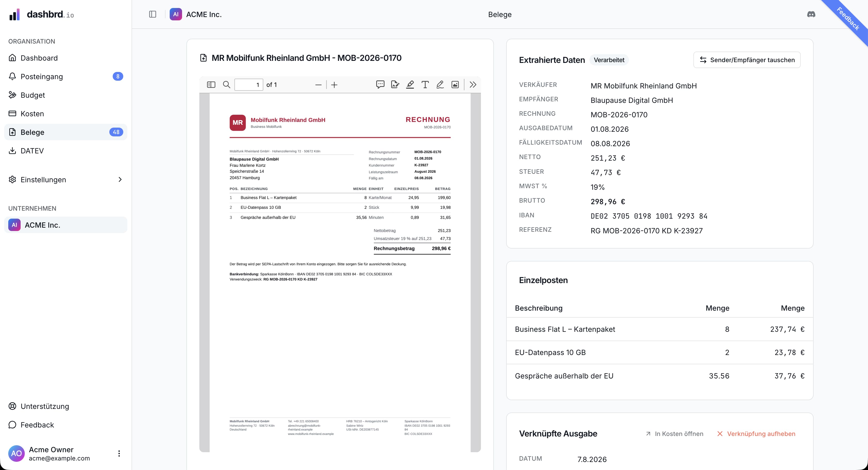
Task: Toggle the PDF viewer sidebar icon
Action: 211,85
